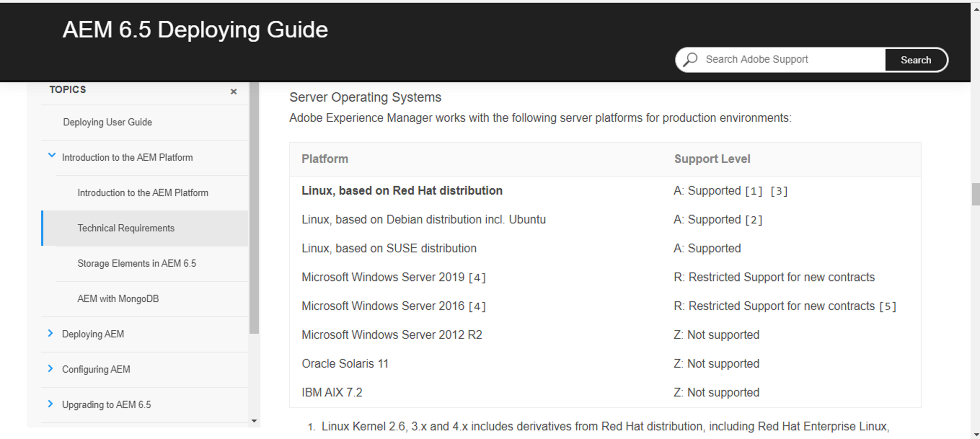Close the Topics panel with the X
The height and width of the screenshot is (439, 980).
pos(234,91)
